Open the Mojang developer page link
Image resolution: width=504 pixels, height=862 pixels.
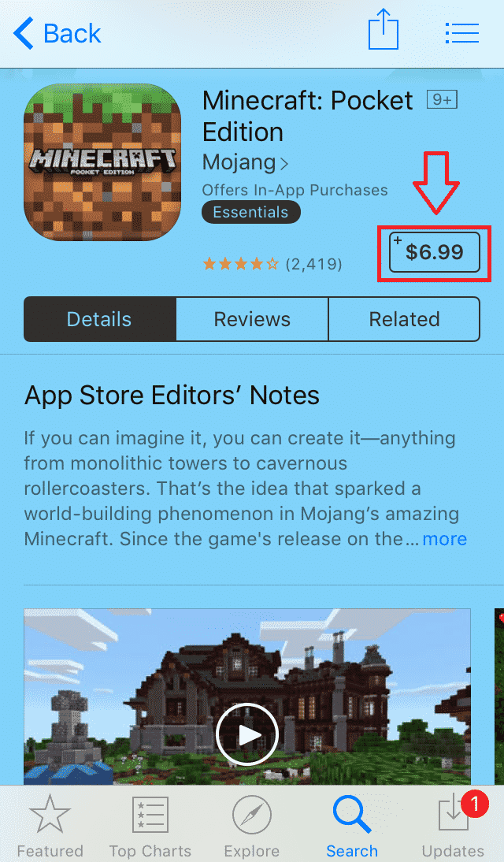click(x=245, y=162)
